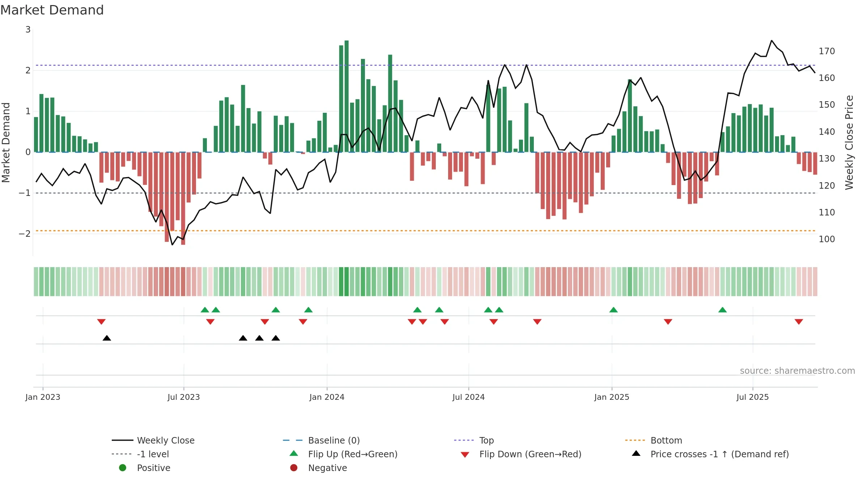Select the 'Negative' legend label
Image resolution: width=868 pixels, height=488 pixels.
[x=327, y=468]
